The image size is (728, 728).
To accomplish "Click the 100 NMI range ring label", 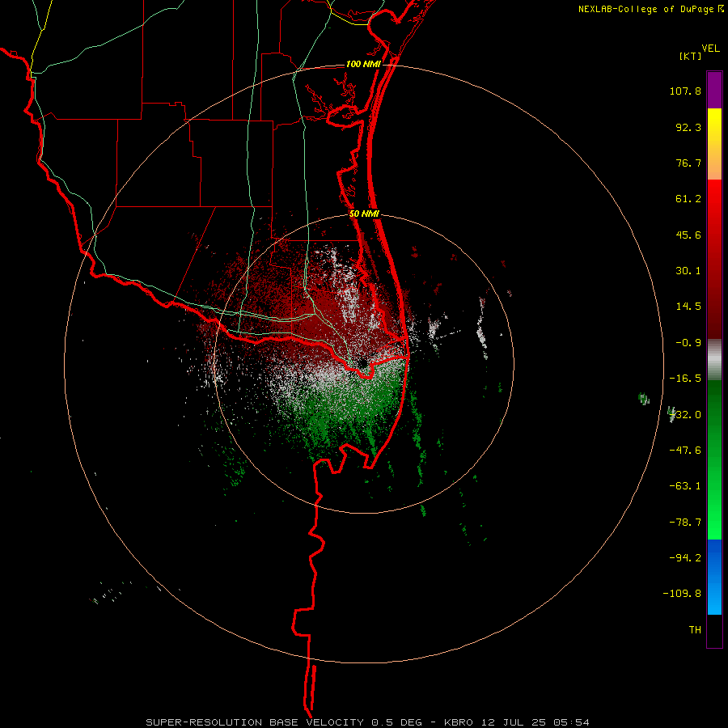I will 363,64.
